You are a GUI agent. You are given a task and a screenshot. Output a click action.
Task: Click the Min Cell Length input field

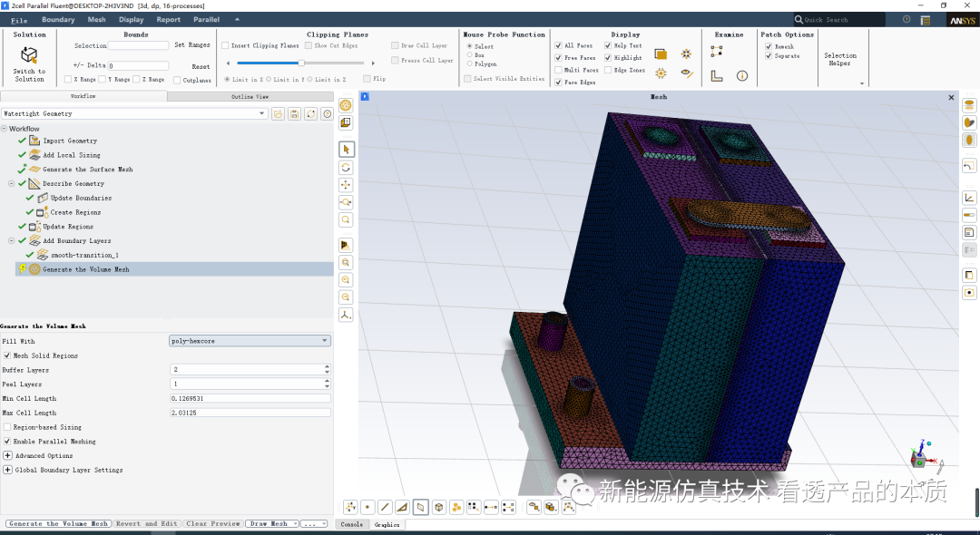(250, 399)
